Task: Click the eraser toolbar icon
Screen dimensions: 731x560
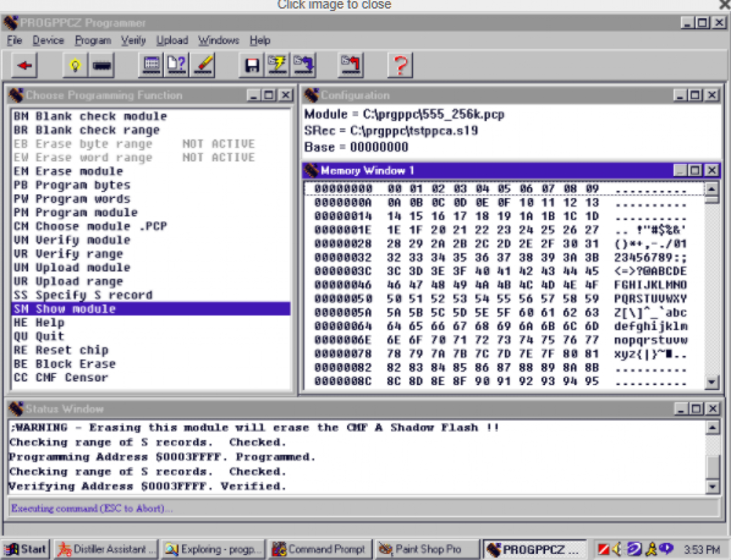Action: [203, 65]
